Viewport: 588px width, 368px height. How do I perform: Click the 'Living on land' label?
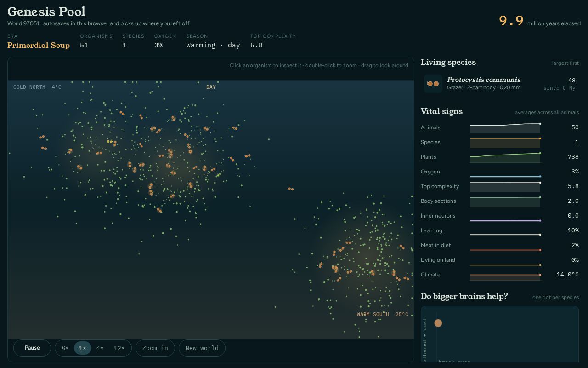coord(438,260)
